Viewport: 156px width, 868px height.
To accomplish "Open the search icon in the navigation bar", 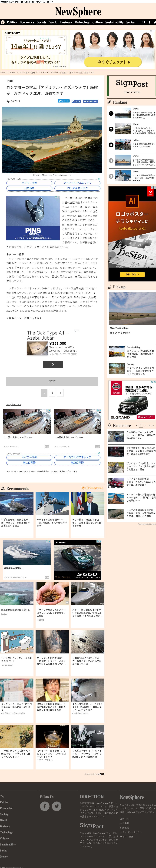I will pyautogui.click(x=144, y=22).
